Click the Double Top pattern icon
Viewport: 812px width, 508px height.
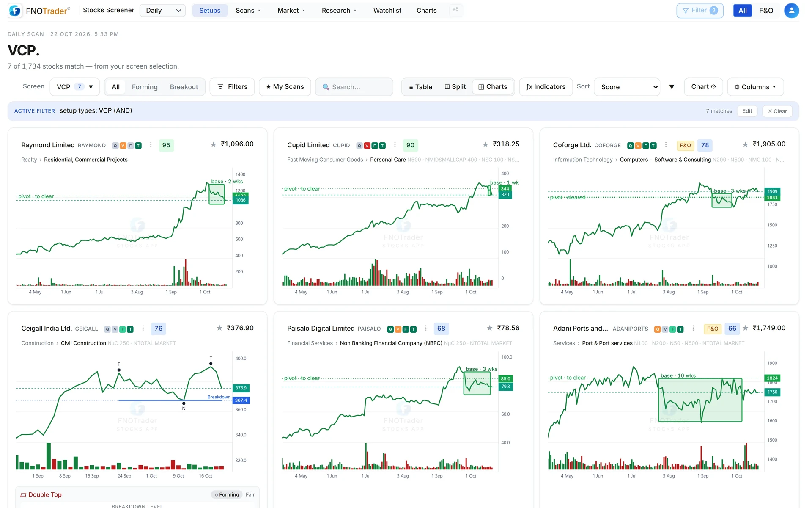[23, 495]
